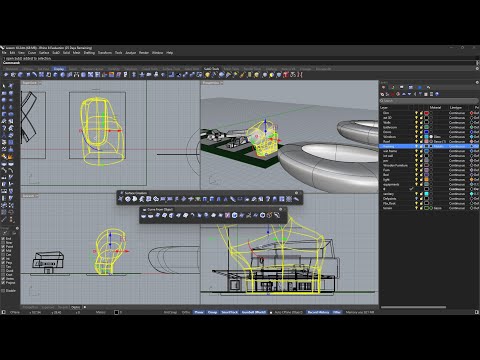This screenshot has height=360, width=480.
Task: Toggle the Disable osnap checkbox
Action: (3, 291)
